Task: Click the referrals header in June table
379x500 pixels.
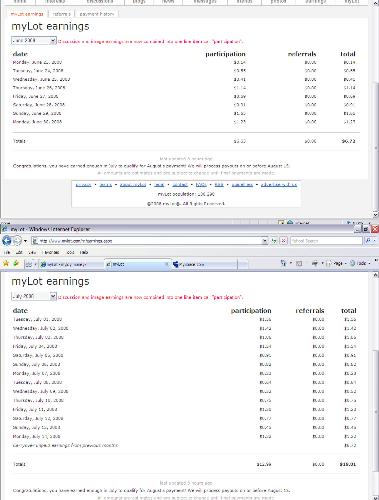Action: (x=302, y=54)
